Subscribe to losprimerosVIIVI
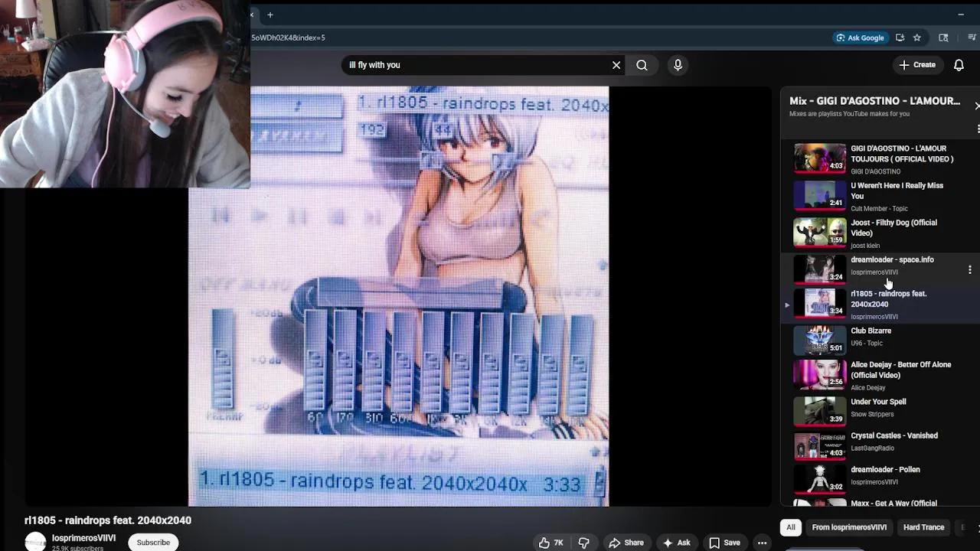Viewport: 980px width, 551px height. point(153,543)
